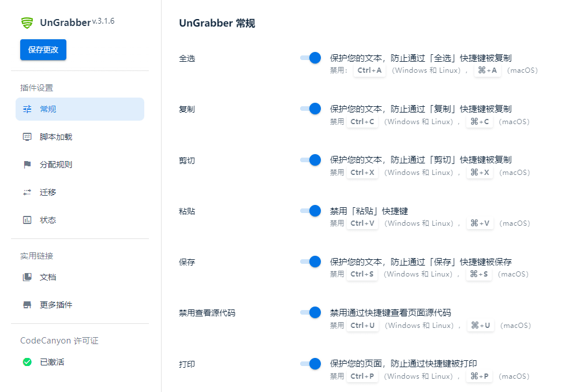
Task: Click the 状态 chart icon
Action: 27,220
